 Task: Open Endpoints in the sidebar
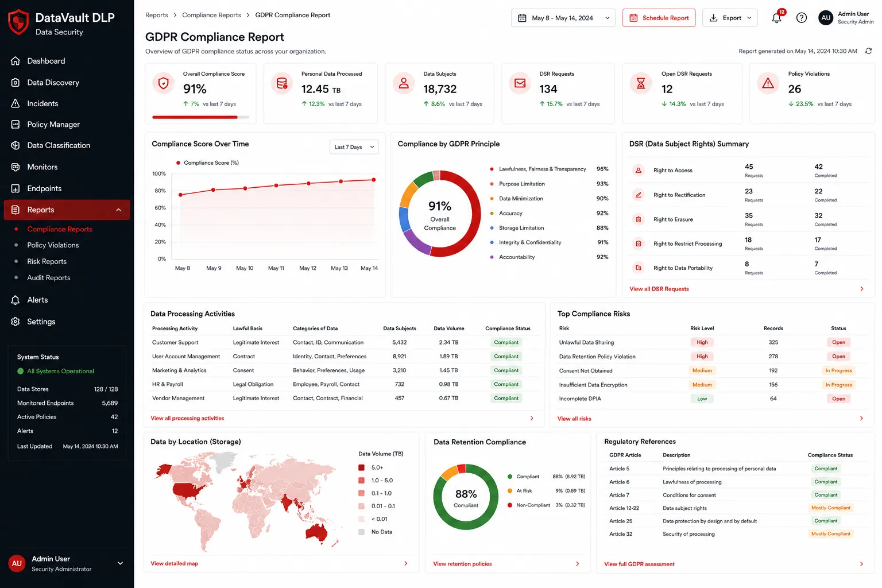67,188
